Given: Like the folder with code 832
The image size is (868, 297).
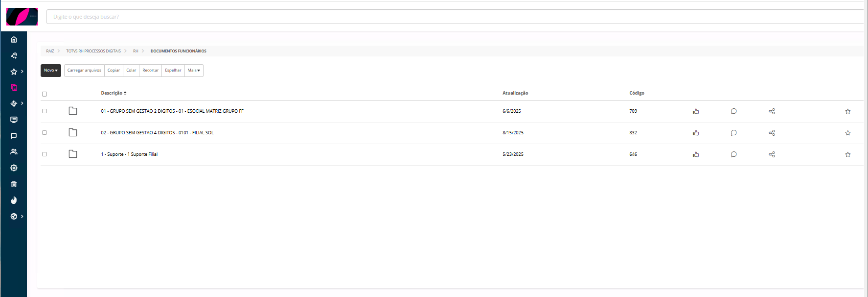Looking at the screenshot, I should [696, 133].
